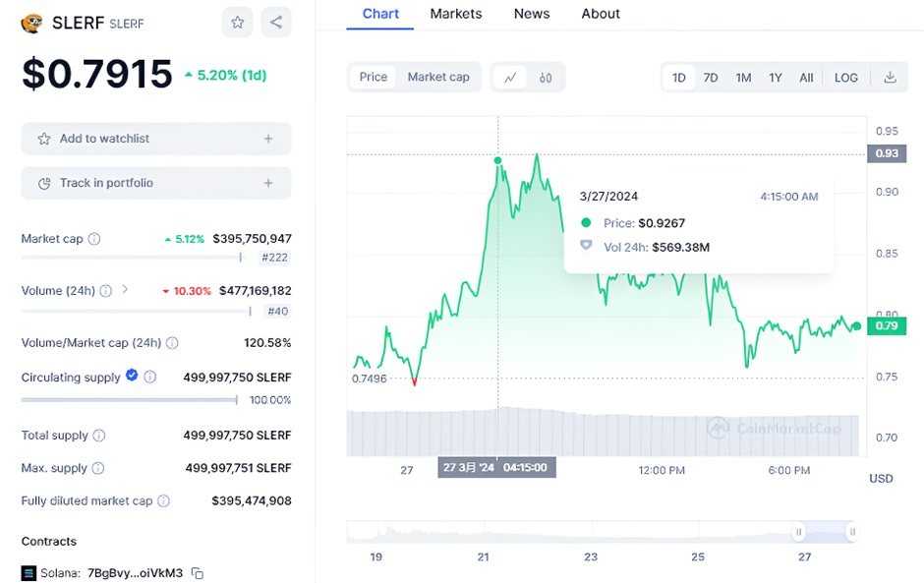The width and height of the screenshot is (924, 583).
Task: Click the right handle of range slider
Action: [853, 532]
